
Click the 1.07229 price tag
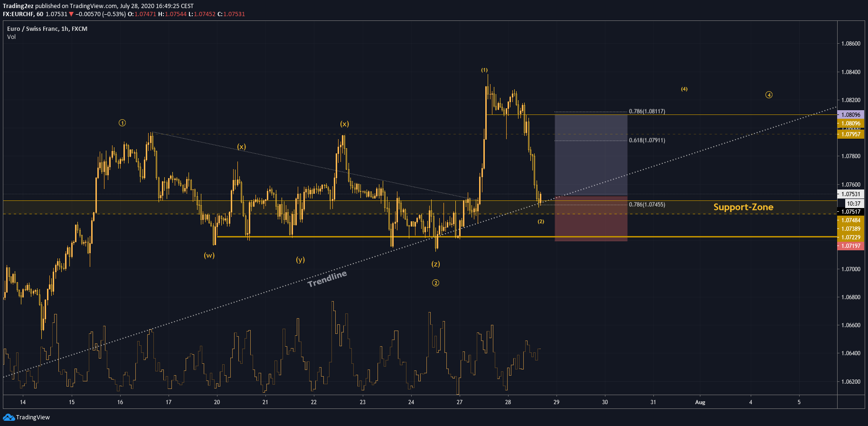851,237
